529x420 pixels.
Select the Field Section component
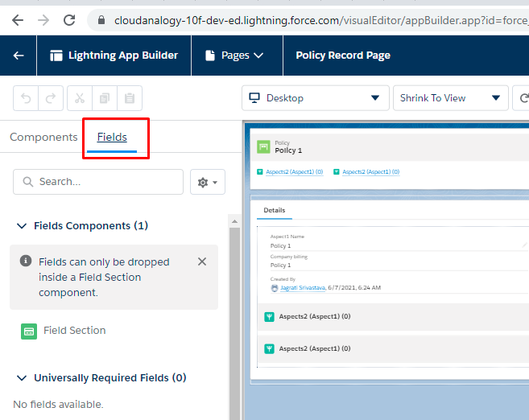tap(64, 331)
